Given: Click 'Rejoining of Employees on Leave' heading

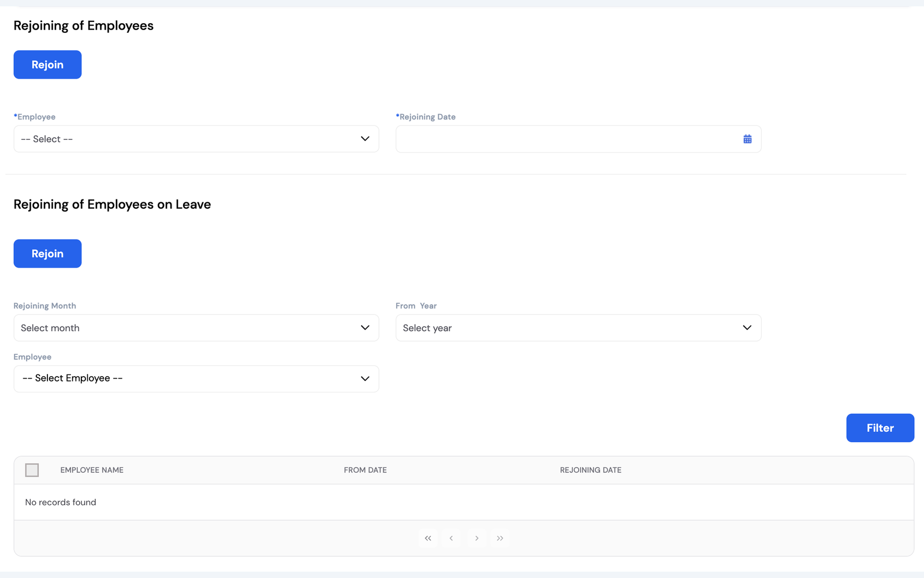Looking at the screenshot, I should [112, 205].
